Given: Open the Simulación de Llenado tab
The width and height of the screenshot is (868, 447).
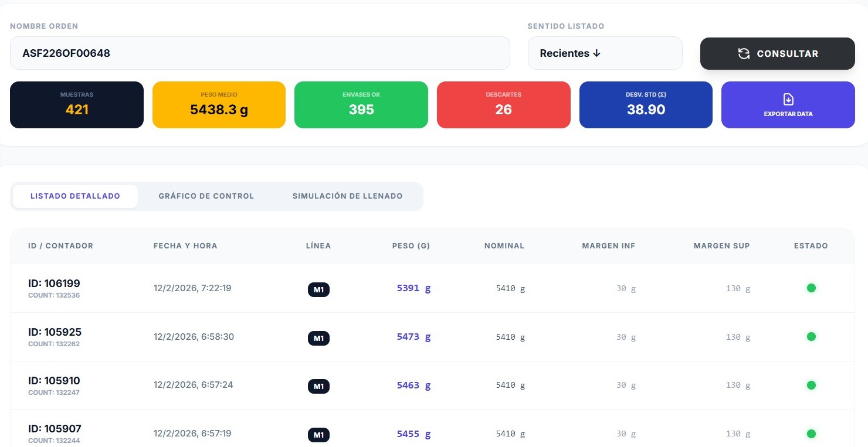Looking at the screenshot, I should point(347,196).
